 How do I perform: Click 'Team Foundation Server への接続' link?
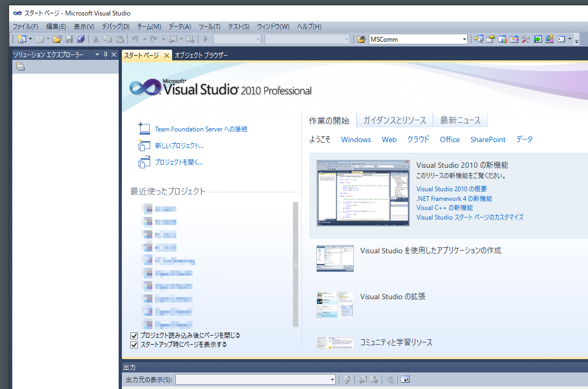[x=201, y=129]
